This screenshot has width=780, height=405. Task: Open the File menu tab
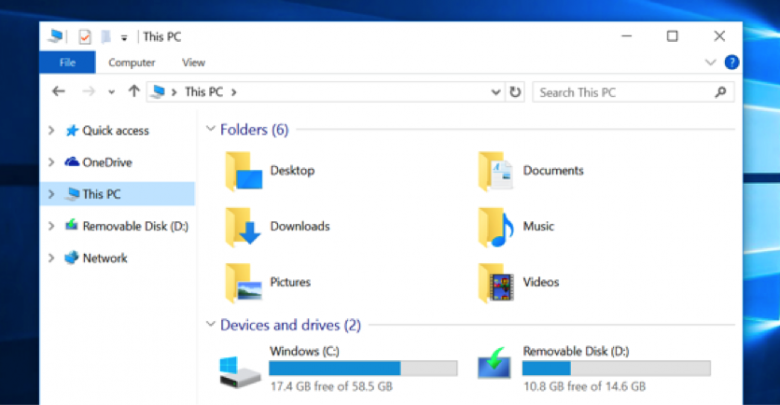[x=66, y=62]
